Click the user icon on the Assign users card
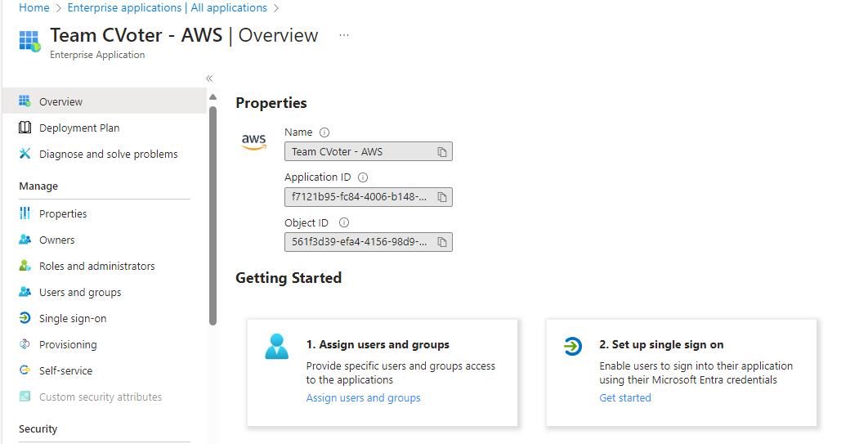The image size is (868, 444). [277, 348]
